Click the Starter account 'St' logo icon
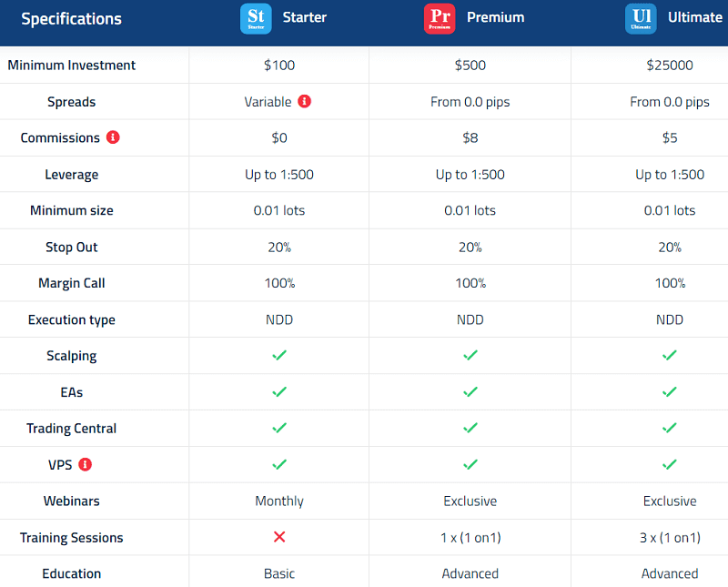Viewport: 728px width, 587px height. (256, 18)
